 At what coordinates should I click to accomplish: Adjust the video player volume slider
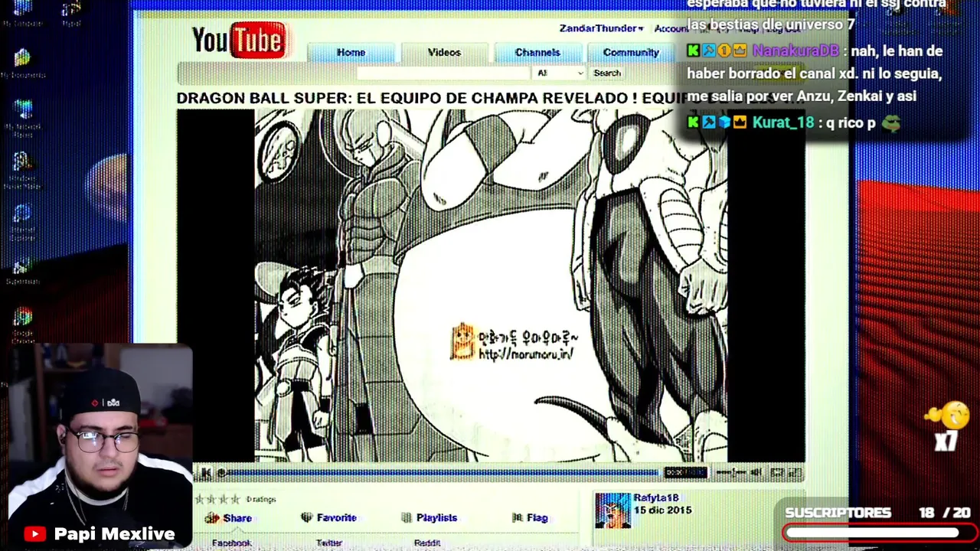(x=730, y=473)
